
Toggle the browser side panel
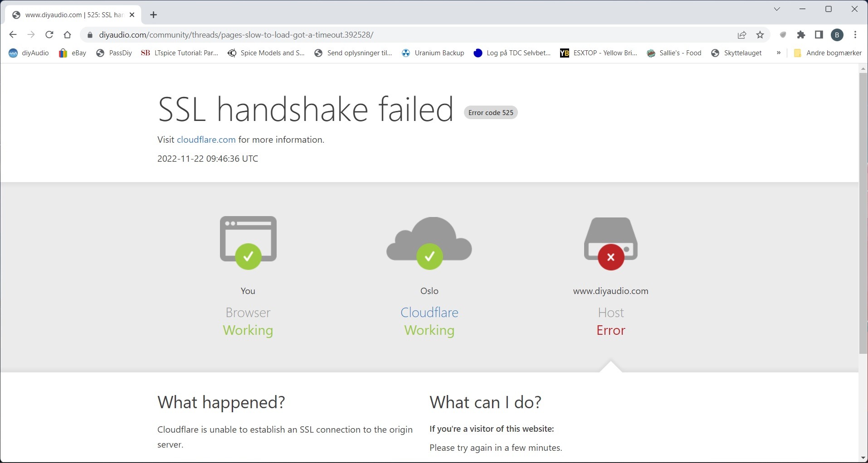[819, 35]
